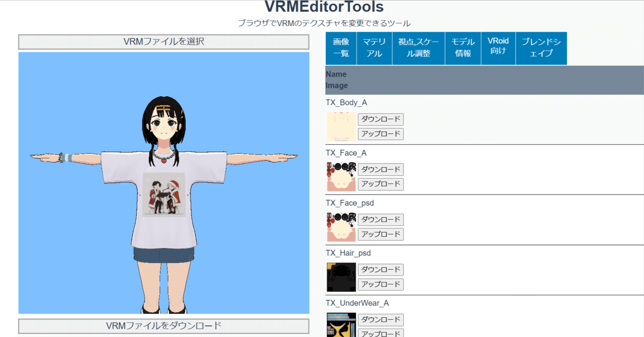
Task: Switch to the モデル情報 tab
Action: point(462,48)
